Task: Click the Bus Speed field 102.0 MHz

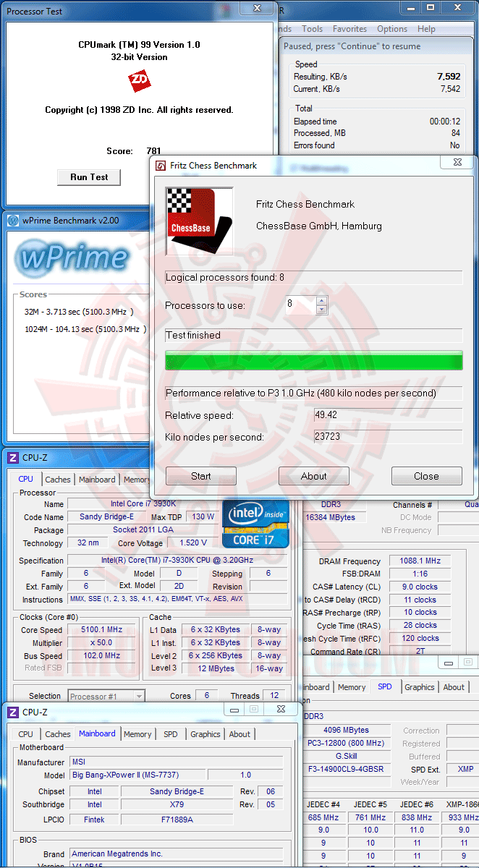Action: [101, 656]
